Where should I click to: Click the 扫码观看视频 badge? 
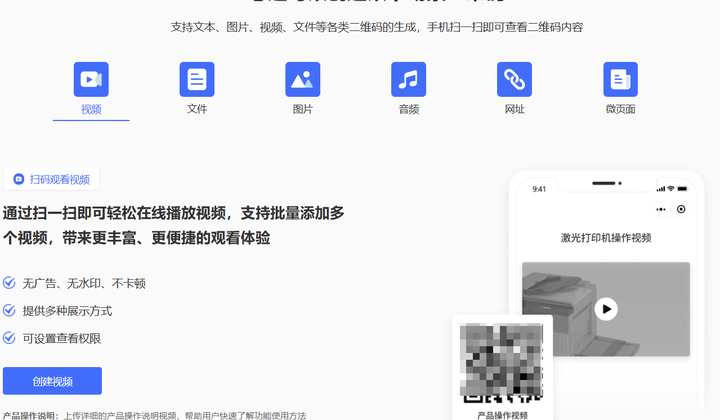point(51,180)
